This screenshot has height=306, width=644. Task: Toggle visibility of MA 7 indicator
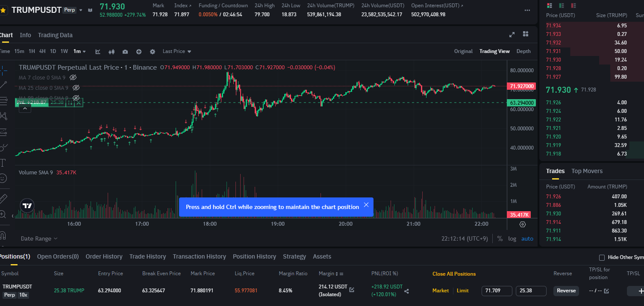click(73, 77)
